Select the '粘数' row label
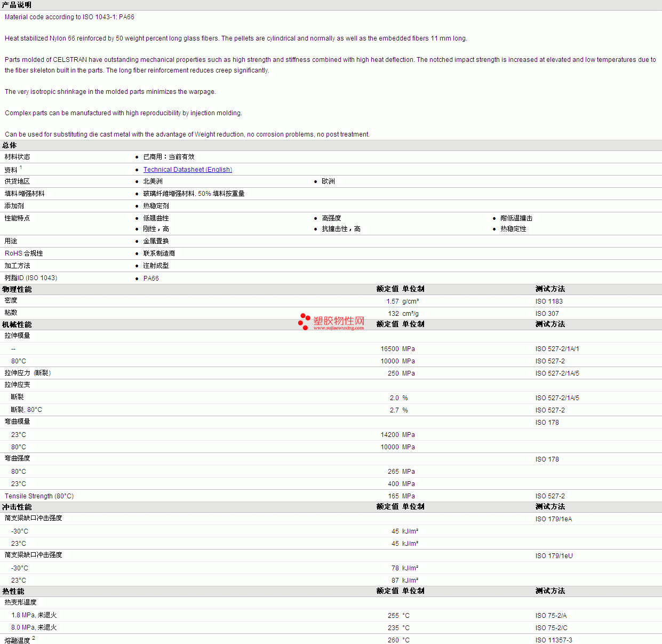This screenshot has height=644, width=662. tap(11, 313)
